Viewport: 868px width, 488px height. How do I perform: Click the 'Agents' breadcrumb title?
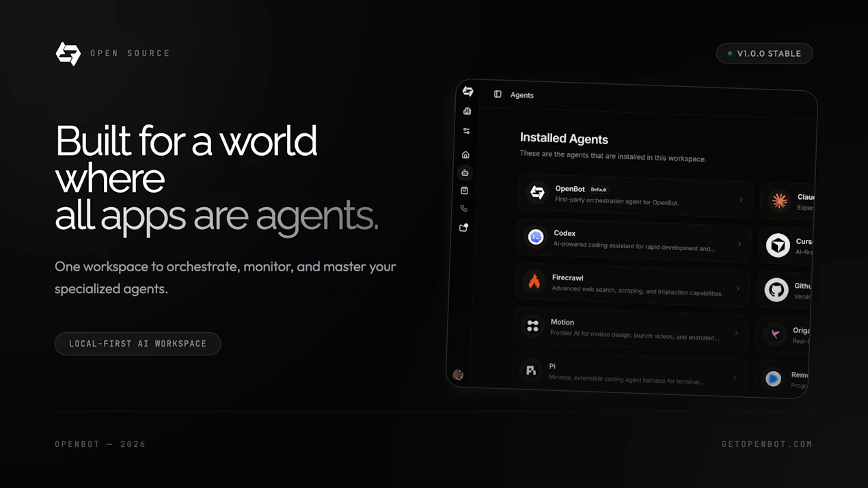(x=522, y=95)
